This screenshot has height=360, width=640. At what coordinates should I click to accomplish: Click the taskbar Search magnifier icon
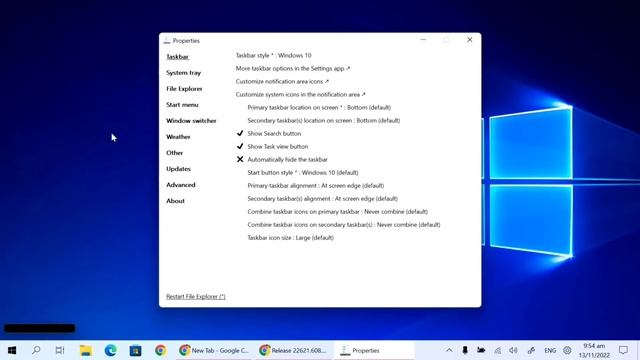(x=36, y=350)
